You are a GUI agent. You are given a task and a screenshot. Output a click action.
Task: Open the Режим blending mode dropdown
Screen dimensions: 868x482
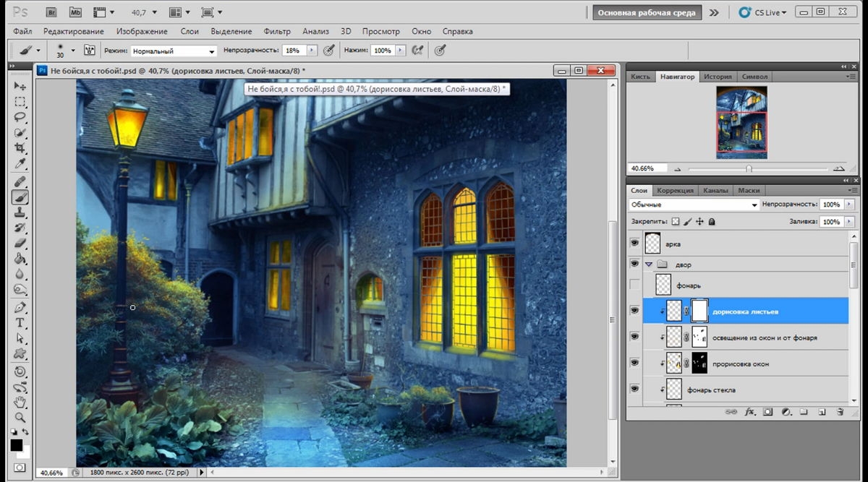point(174,51)
